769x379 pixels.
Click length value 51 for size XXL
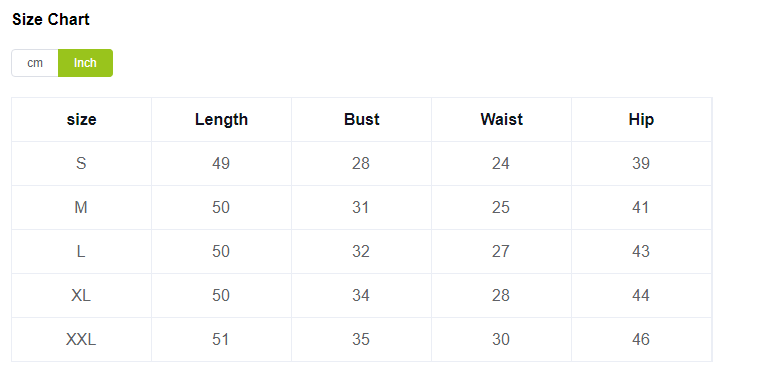tap(221, 339)
